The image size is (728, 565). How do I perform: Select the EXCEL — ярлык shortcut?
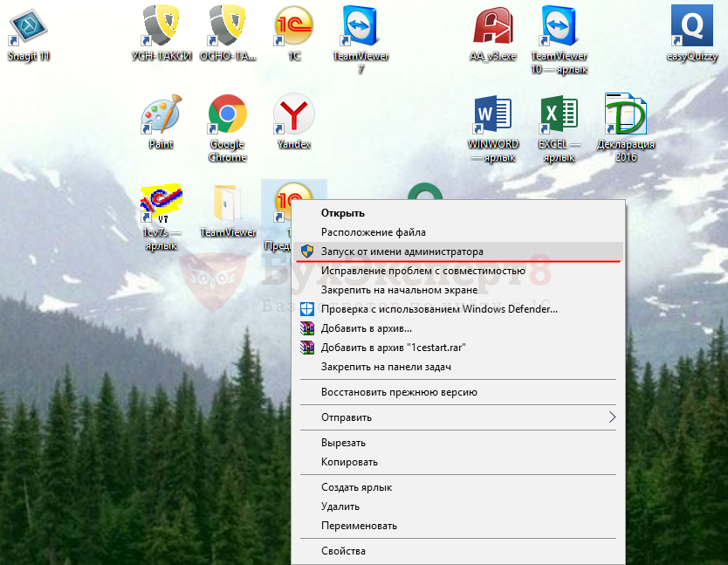559,128
